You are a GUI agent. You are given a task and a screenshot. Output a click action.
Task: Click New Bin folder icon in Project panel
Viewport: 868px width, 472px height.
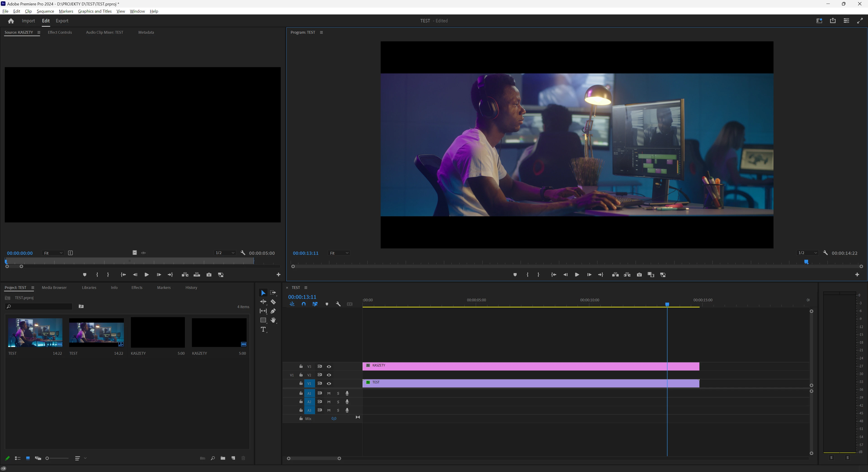click(223, 458)
